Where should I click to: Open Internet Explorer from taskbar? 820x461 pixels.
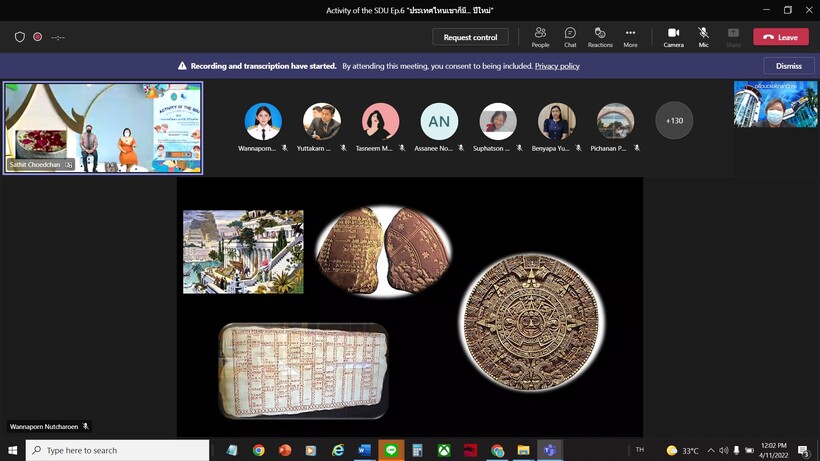click(x=338, y=450)
